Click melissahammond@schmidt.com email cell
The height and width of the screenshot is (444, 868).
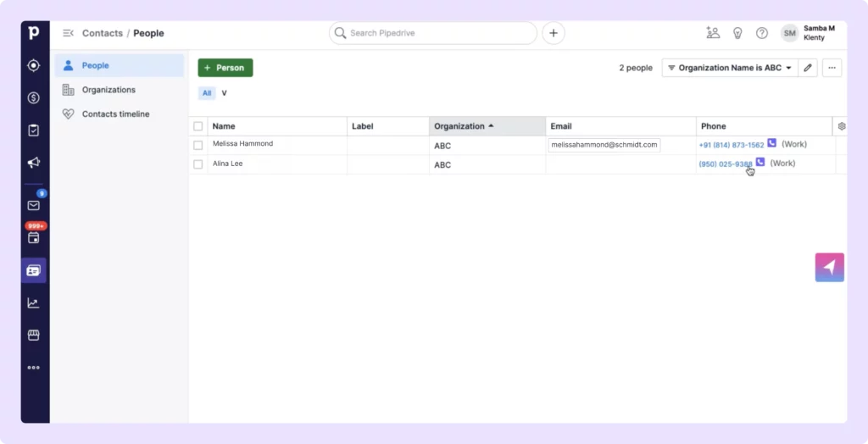pyautogui.click(x=604, y=145)
